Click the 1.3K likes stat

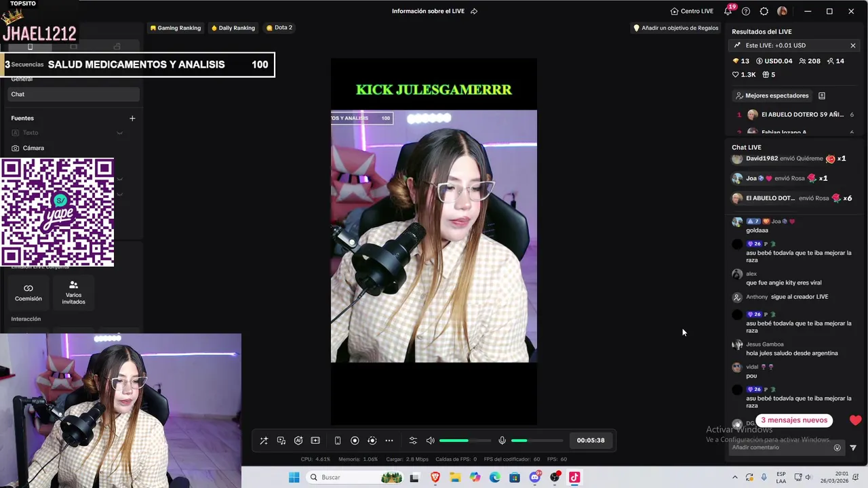(x=745, y=75)
